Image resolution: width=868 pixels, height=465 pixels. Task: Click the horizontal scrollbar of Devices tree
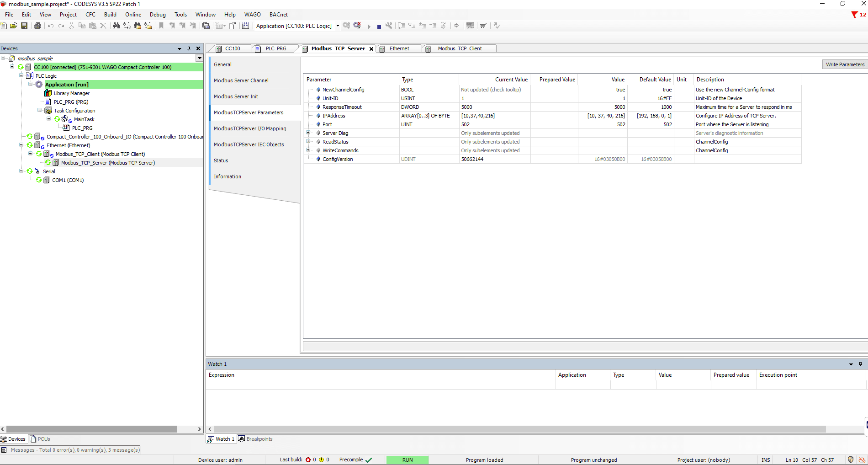pos(91,429)
